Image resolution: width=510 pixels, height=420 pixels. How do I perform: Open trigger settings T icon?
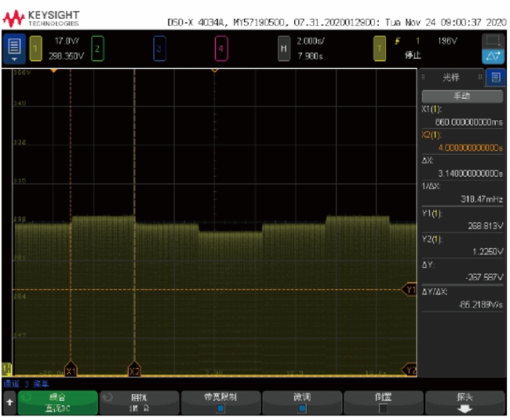click(x=380, y=49)
